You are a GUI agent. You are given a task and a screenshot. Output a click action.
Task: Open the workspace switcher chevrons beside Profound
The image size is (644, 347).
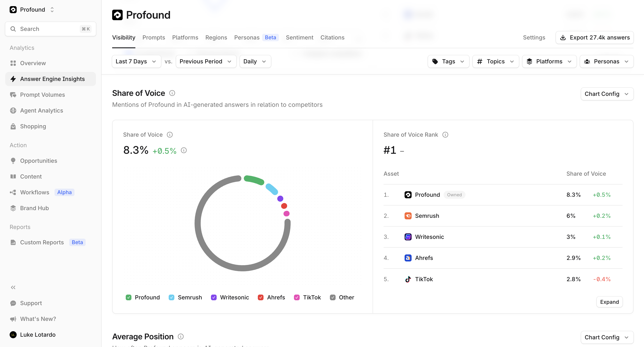tap(52, 9)
